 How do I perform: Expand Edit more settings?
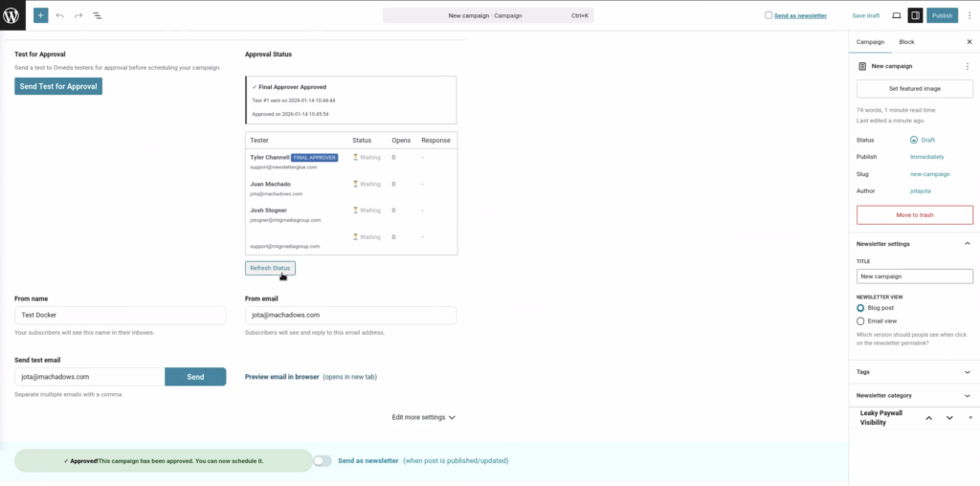(423, 417)
